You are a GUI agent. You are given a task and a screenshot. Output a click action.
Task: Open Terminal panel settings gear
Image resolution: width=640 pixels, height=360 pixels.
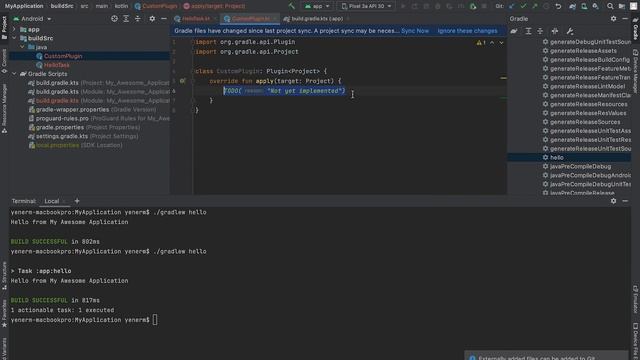coord(613,201)
